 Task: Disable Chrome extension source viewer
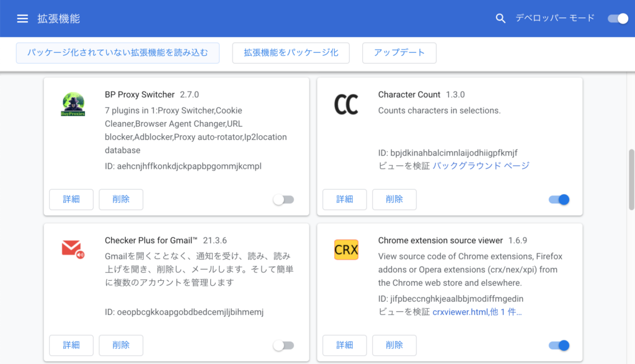pos(559,345)
